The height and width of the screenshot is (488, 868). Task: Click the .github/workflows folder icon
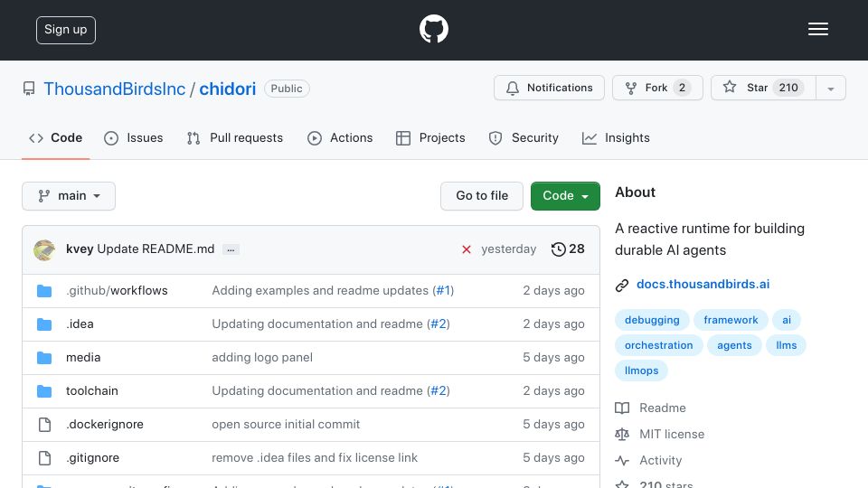click(44, 290)
